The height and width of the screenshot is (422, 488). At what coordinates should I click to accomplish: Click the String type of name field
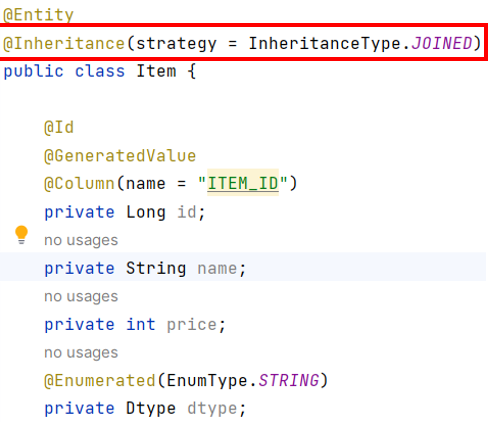coord(156,268)
